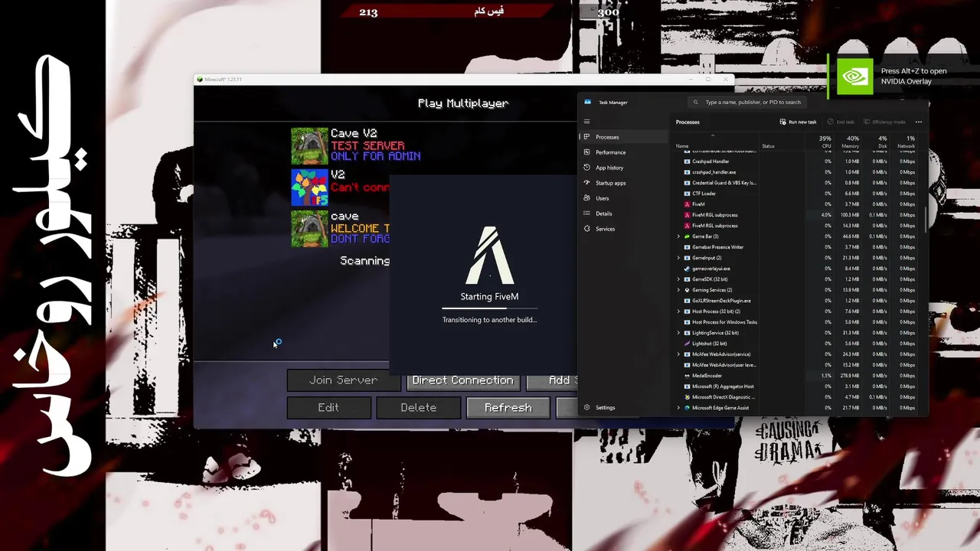The image size is (980, 551).
Task: Click the sort arrow above the Name column
Action: pos(713,136)
